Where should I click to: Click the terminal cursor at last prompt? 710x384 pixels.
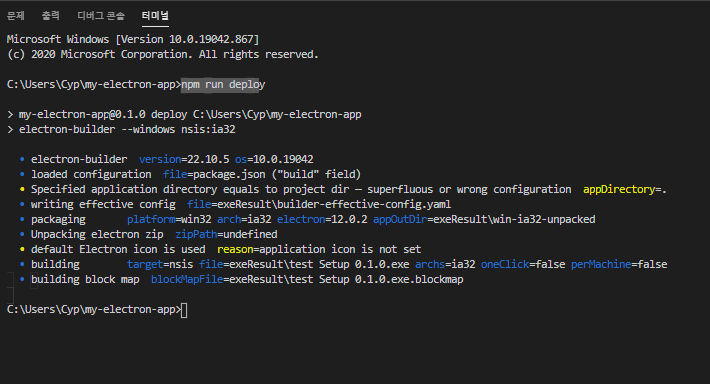184,310
